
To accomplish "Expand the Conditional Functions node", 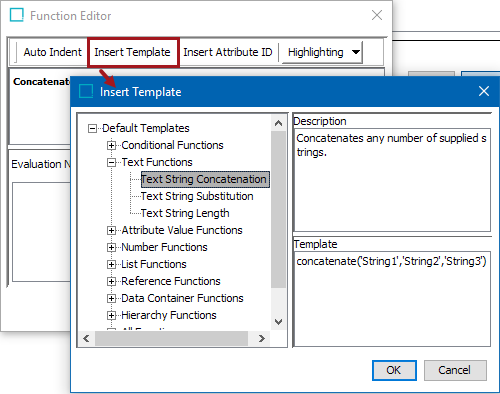I will click(x=111, y=145).
